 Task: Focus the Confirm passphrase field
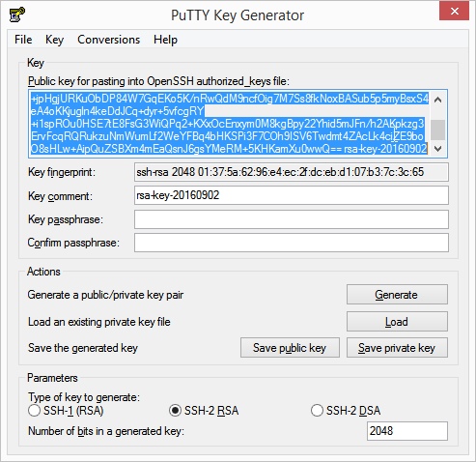[x=292, y=243]
